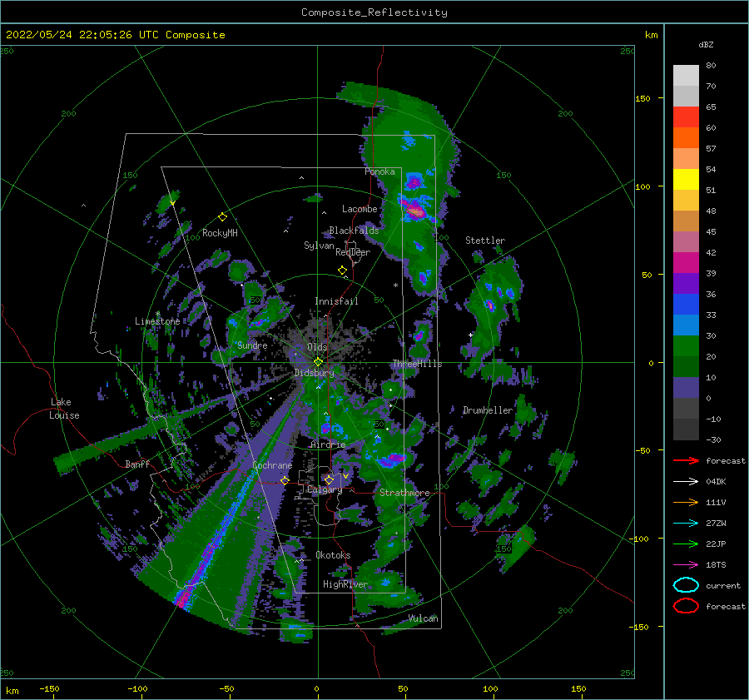Click the ThreeHills label

[417, 364]
